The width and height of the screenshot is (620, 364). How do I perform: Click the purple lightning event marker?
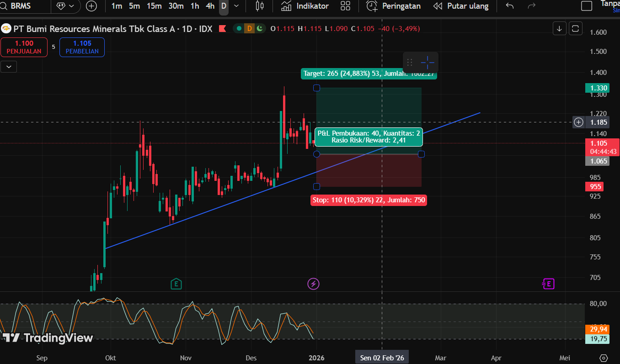coord(313,284)
